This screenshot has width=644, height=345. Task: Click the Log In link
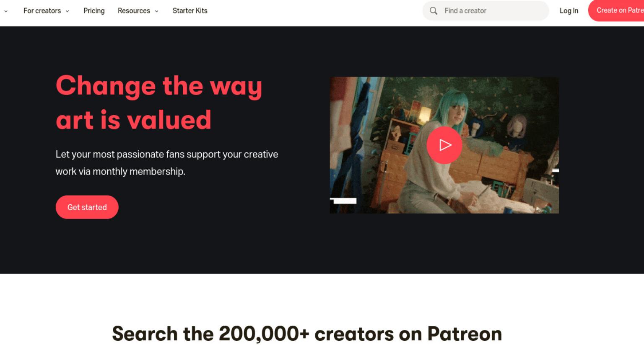click(x=569, y=11)
